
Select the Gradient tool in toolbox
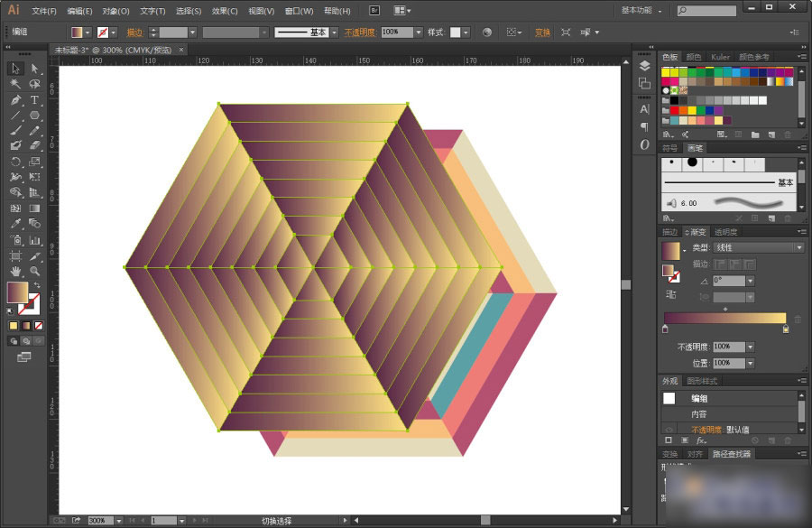point(34,208)
